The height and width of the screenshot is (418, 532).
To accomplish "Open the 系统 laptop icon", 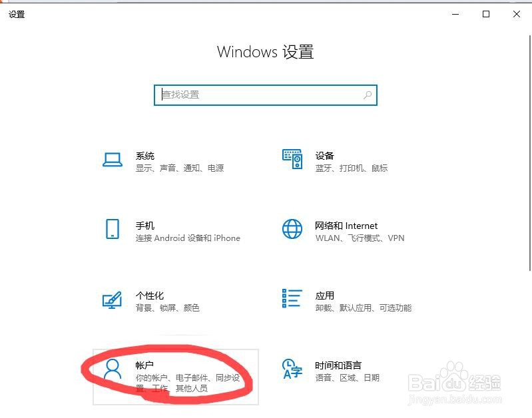I will pyautogui.click(x=113, y=160).
